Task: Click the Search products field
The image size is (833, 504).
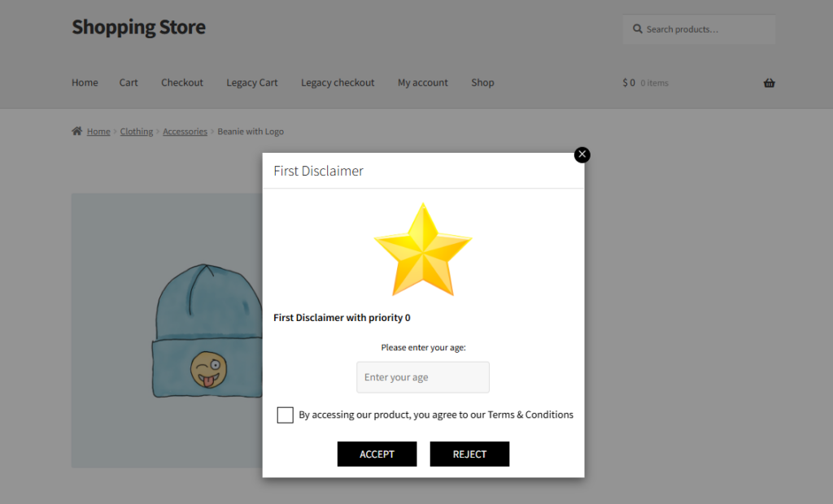Action: (699, 29)
